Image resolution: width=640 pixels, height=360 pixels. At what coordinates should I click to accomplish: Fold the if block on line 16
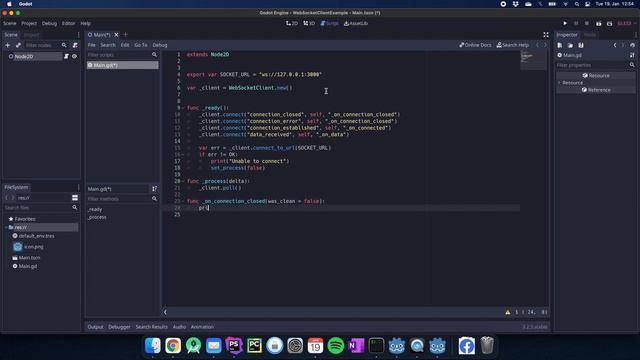[183, 154]
